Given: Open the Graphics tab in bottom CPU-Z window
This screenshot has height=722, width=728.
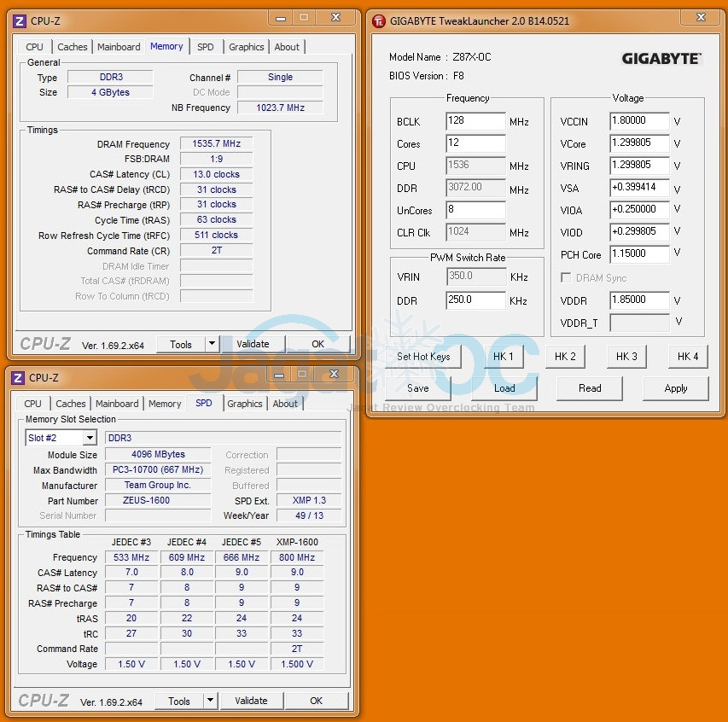Looking at the screenshot, I should 245,404.
